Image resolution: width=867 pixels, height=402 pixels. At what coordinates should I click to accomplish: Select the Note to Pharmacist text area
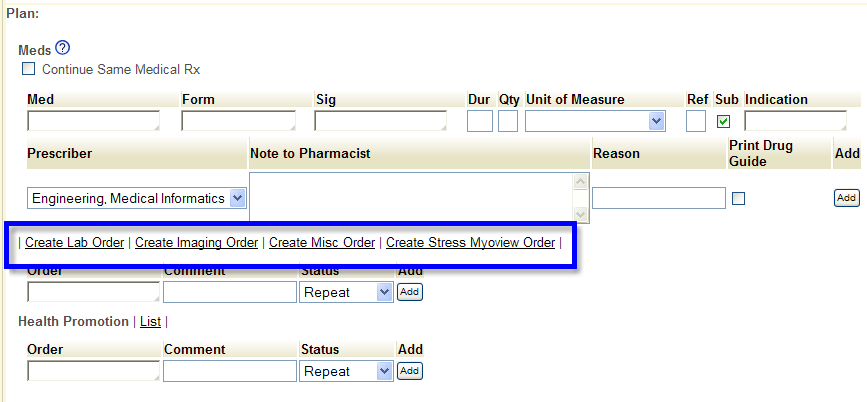pos(412,198)
